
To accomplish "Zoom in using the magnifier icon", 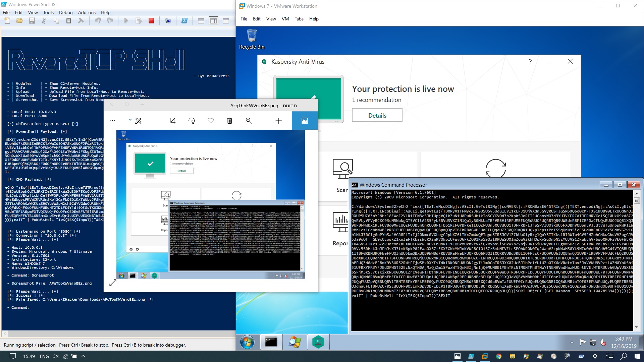I will tap(249, 121).
